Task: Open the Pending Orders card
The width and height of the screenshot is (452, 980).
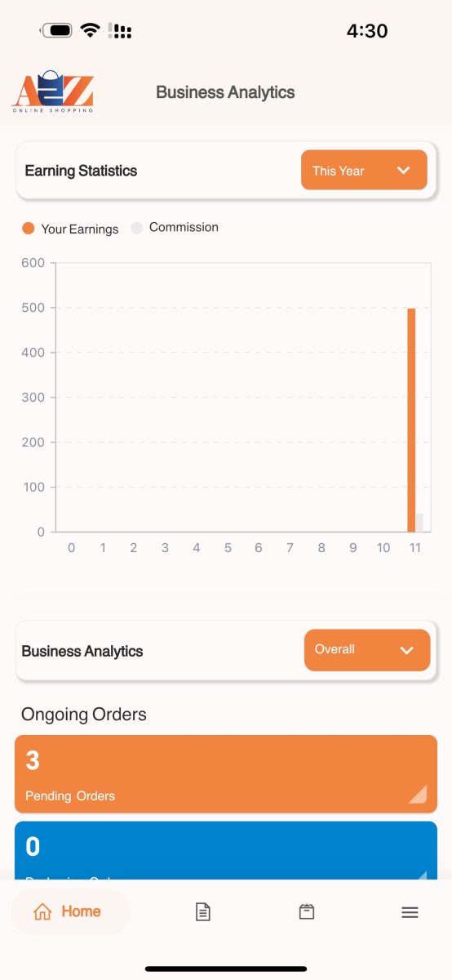Action: point(226,774)
